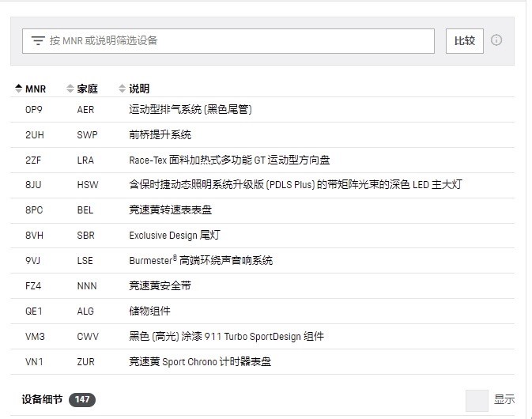Click family code CWV
Image resolution: width=532 pixels, height=419 pixels.
pos(88,337)
